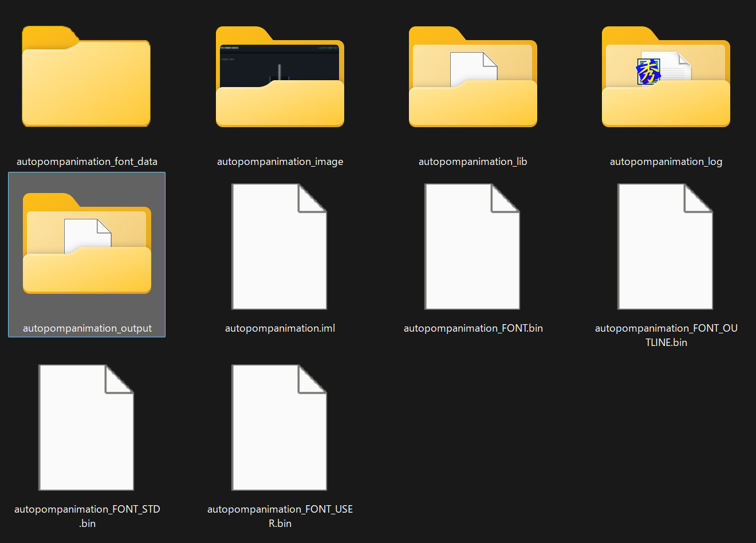This screenshot has width=756, height=543.
Task: Select the autopompanimation_FONT_OUTLINE.bin file icon
Action: coord(666,246)
